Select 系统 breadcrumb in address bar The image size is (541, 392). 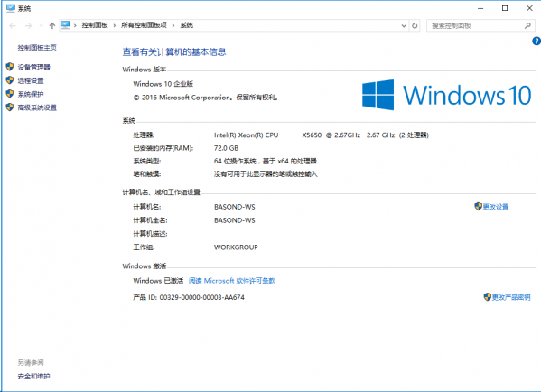click(187, 25)
